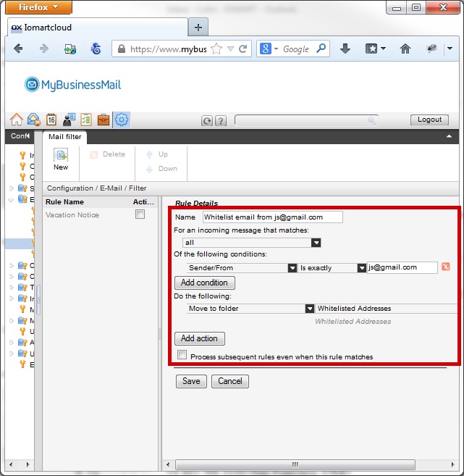Open the Tasks module icon
Screen dimensions: 464x476
tap(86, 120)
